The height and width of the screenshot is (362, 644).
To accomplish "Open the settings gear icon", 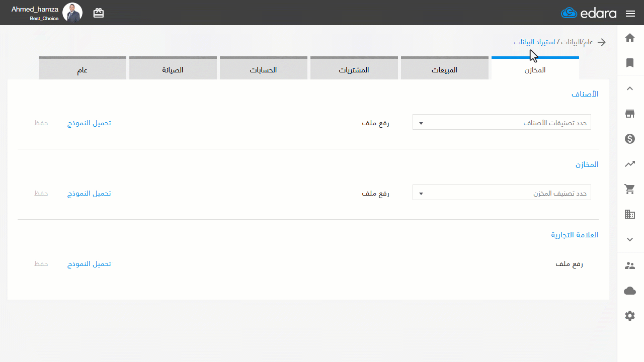I will [x=630, y=316].
